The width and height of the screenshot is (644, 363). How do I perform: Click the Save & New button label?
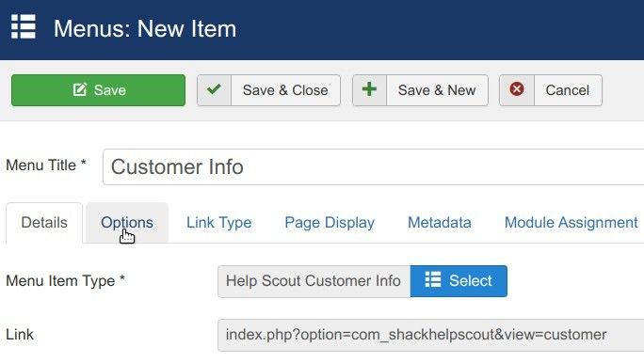click(x=437, y=90)
